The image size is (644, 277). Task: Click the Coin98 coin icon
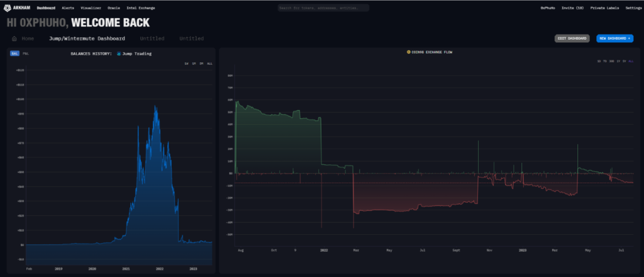[409, 52]
